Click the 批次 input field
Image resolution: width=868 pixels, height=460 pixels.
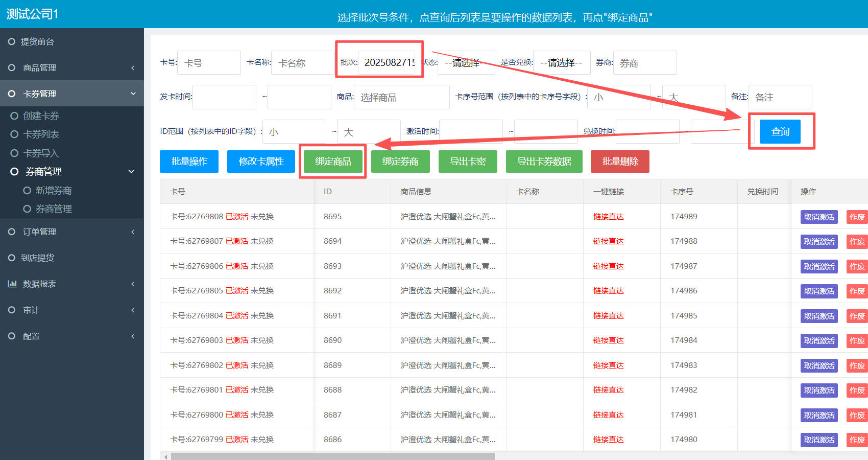click(388, 63)
